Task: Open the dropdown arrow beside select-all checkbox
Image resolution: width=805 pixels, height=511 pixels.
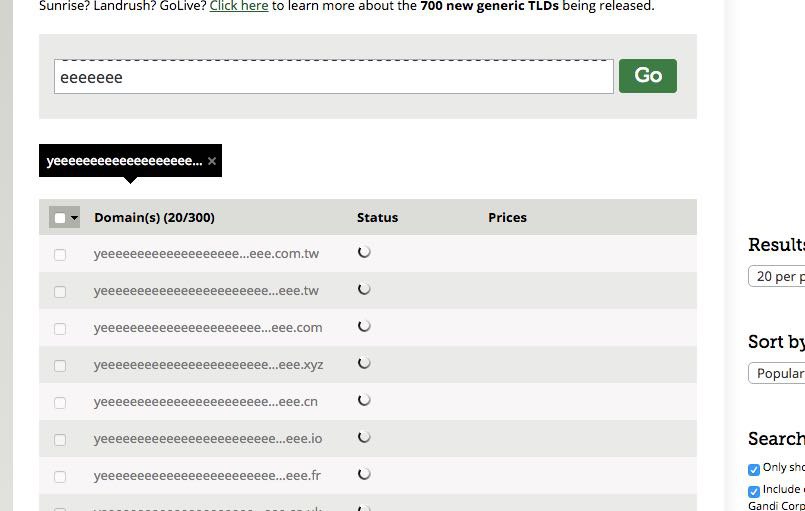Action: pos(74,218)
